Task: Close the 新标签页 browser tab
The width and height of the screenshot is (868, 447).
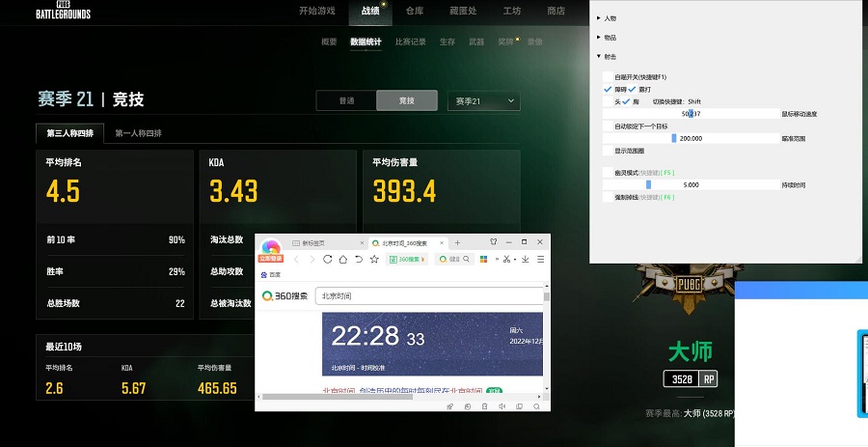Action: tap(362, 243)
